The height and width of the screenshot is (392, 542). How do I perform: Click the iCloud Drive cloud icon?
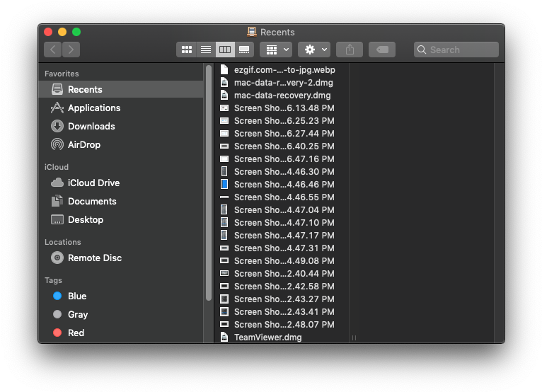57,183
